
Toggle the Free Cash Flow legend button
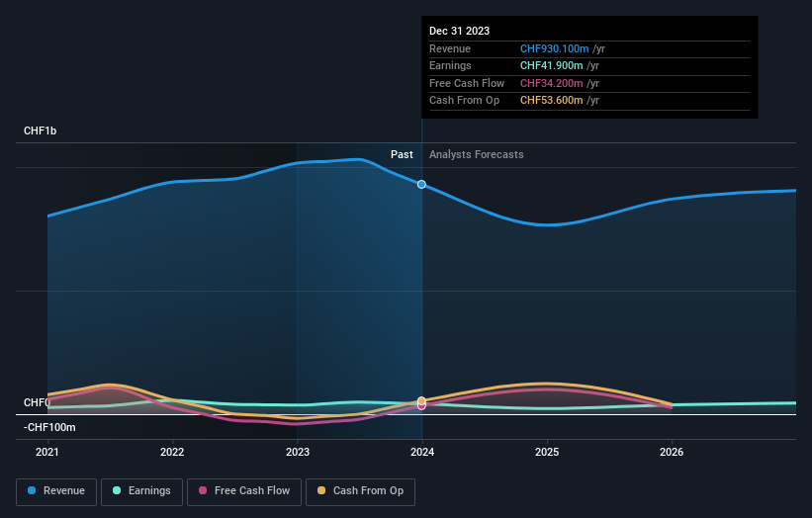(x=244, y=491)
